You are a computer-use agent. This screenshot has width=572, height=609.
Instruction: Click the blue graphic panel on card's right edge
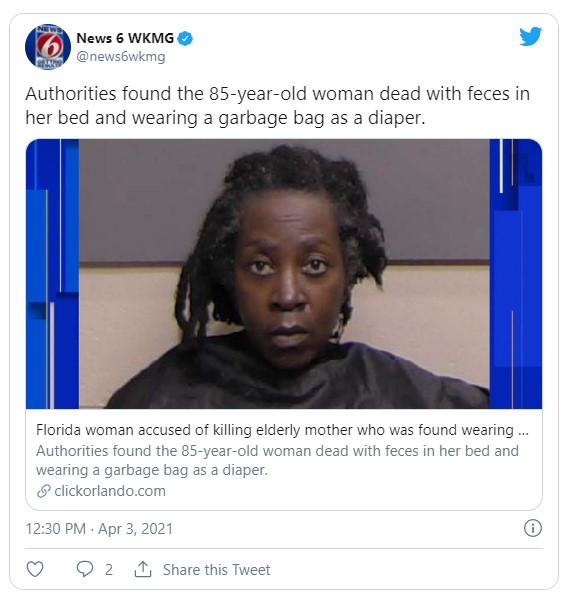point(515,274)
